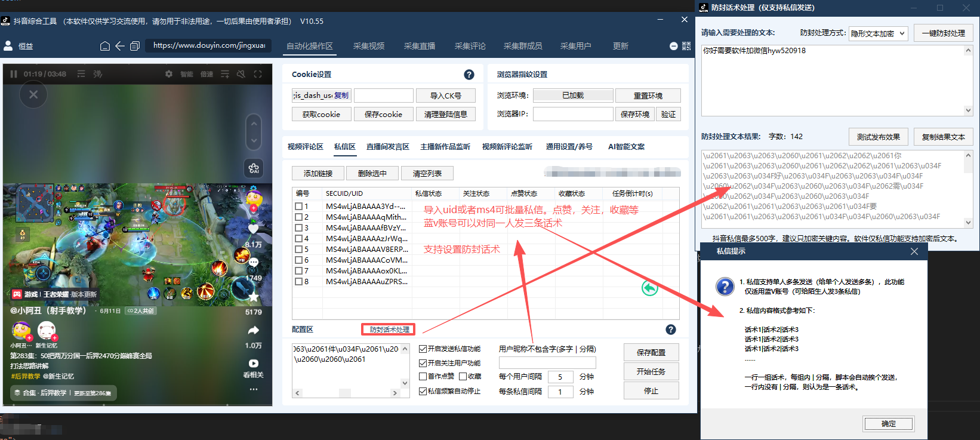Click the douyin.com URL address bar
Viewport: 980px width, 440px height.
[x=209, y=45]
